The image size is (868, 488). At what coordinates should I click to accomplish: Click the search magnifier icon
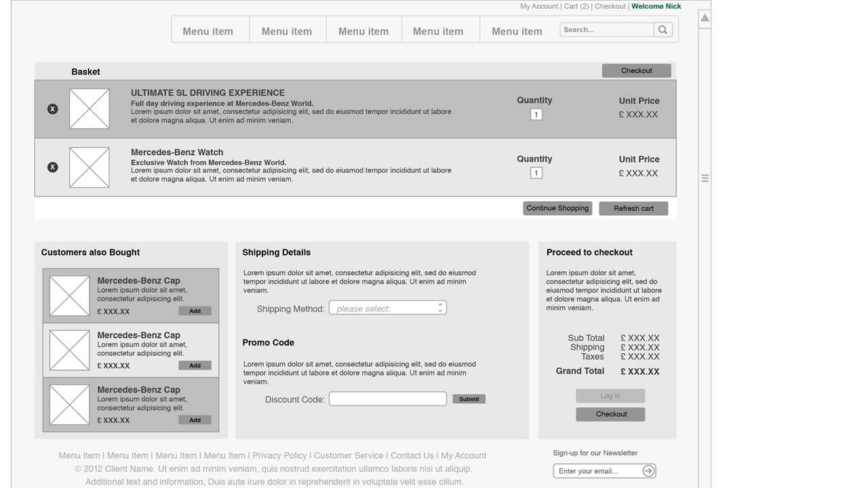click(x=663, y=30)
